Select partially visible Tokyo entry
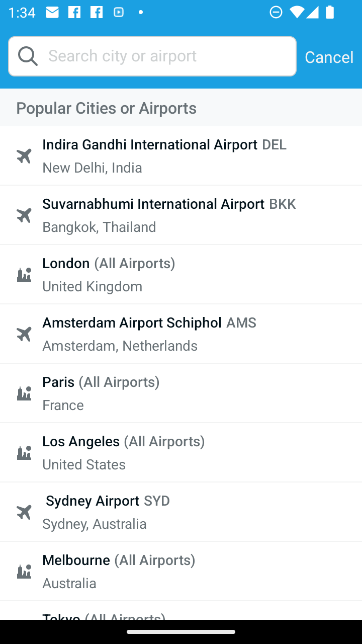 point(181,611)
